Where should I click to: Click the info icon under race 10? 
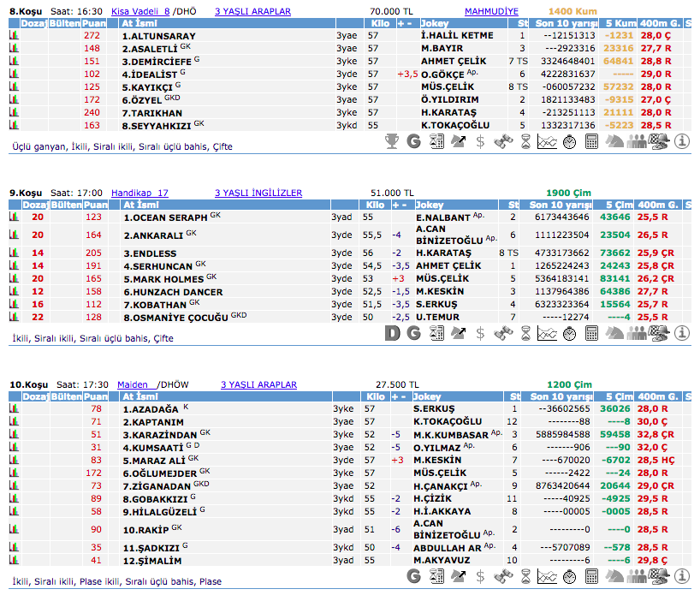[x=682, y=576]
